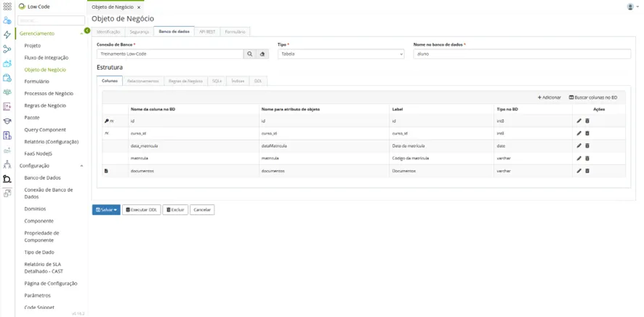Edit the documentos column row

(x=579, y=170)
